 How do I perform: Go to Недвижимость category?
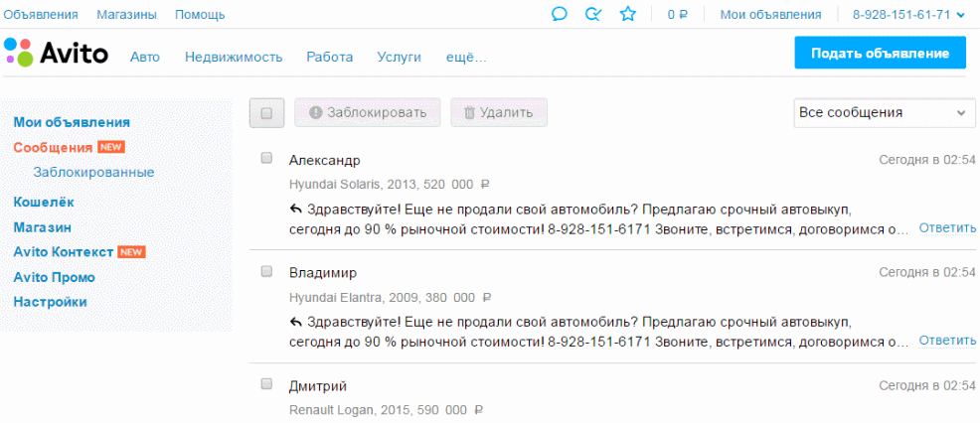coord(234,57)
